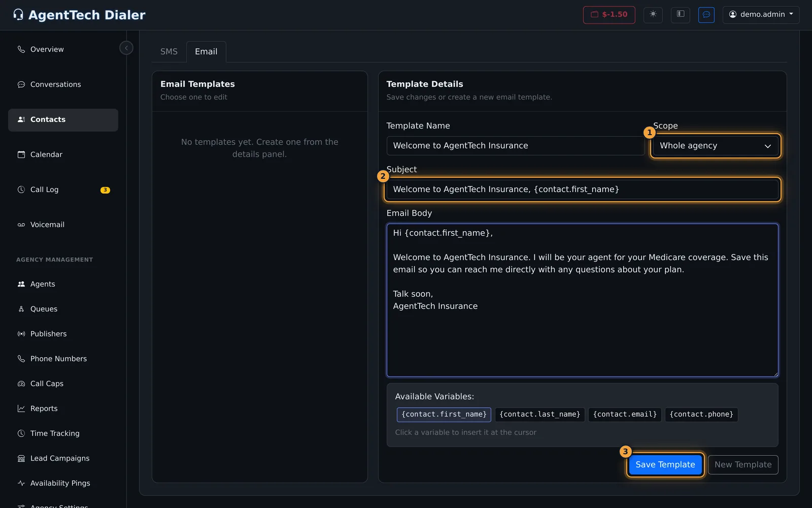This screenshot has width=812, height=508.
Task: Open the Reports page
Action: (x=63, y=408)
